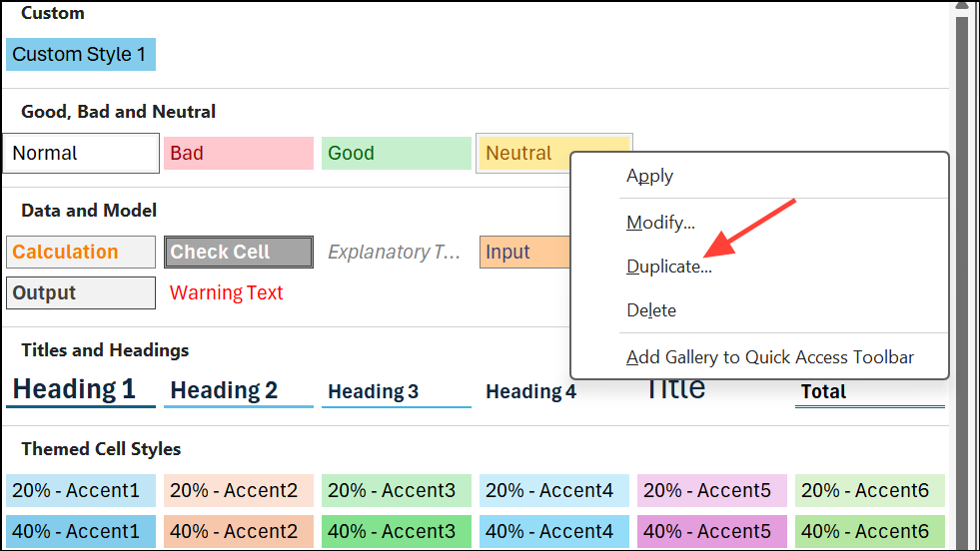Pick the 20% - Accent2 swatch
The width and height of the screenshot is (980, 551).
(x=238, y=491)
